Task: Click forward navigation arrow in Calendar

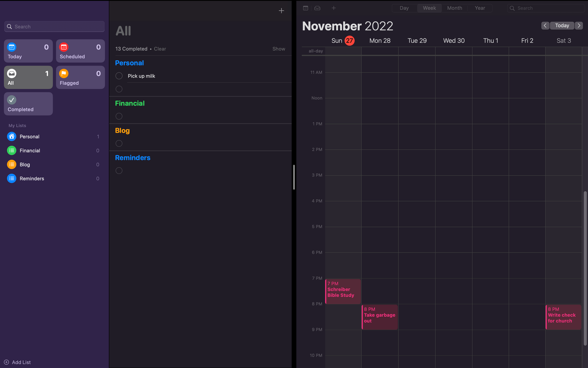Action: pos(579,26)
